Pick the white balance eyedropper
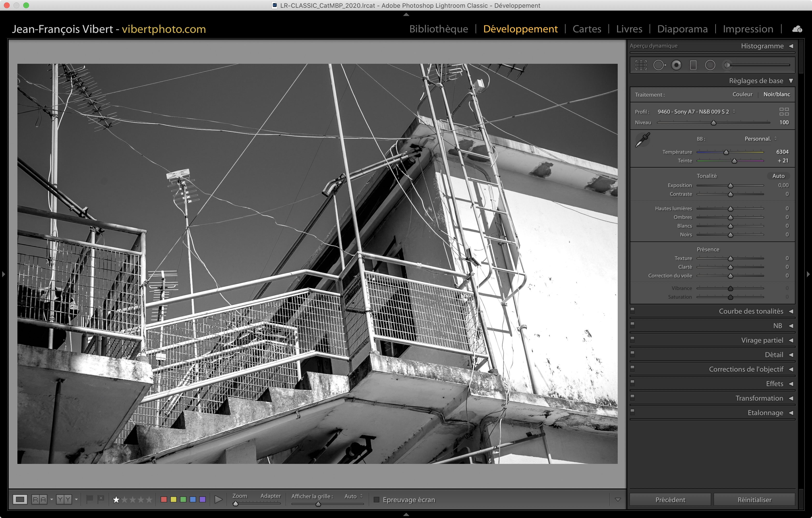The height and width of the screenshot is (518, 812). pos(643,140)
